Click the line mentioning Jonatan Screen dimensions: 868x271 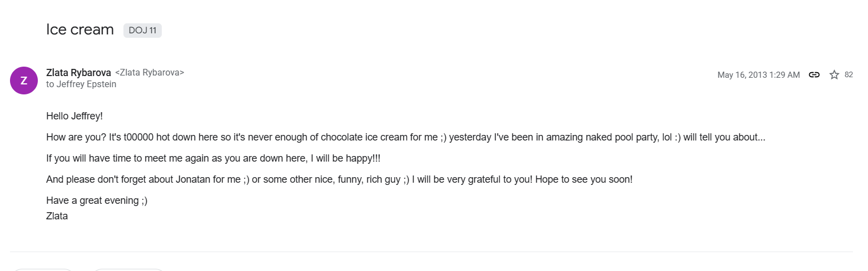[x=278, y=179]
